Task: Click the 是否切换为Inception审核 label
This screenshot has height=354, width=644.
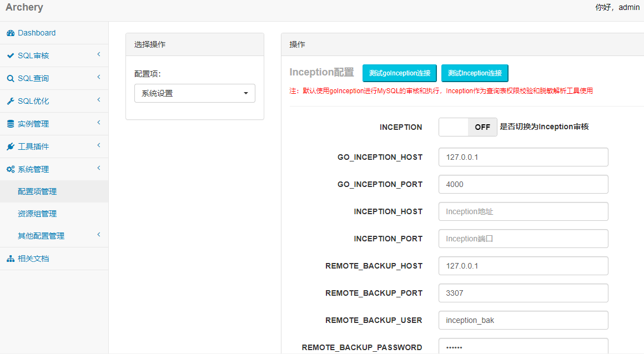Action: pos(544,127)
